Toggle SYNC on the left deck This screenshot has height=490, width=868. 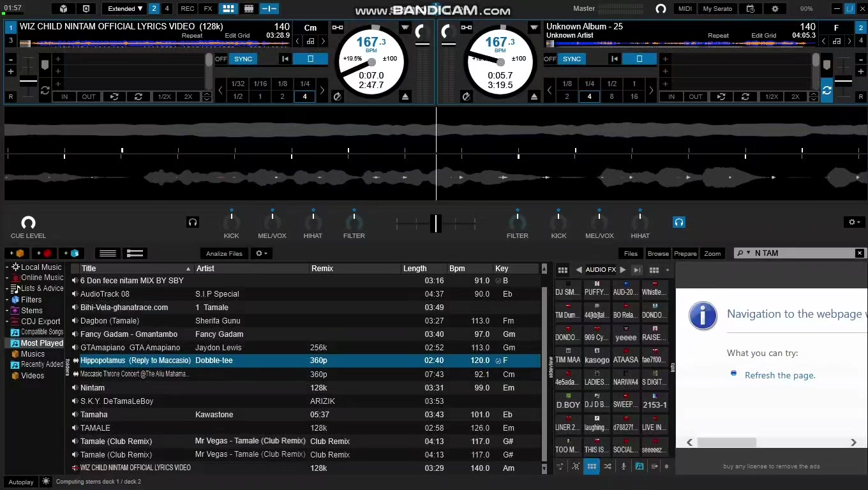click(243, 59)
